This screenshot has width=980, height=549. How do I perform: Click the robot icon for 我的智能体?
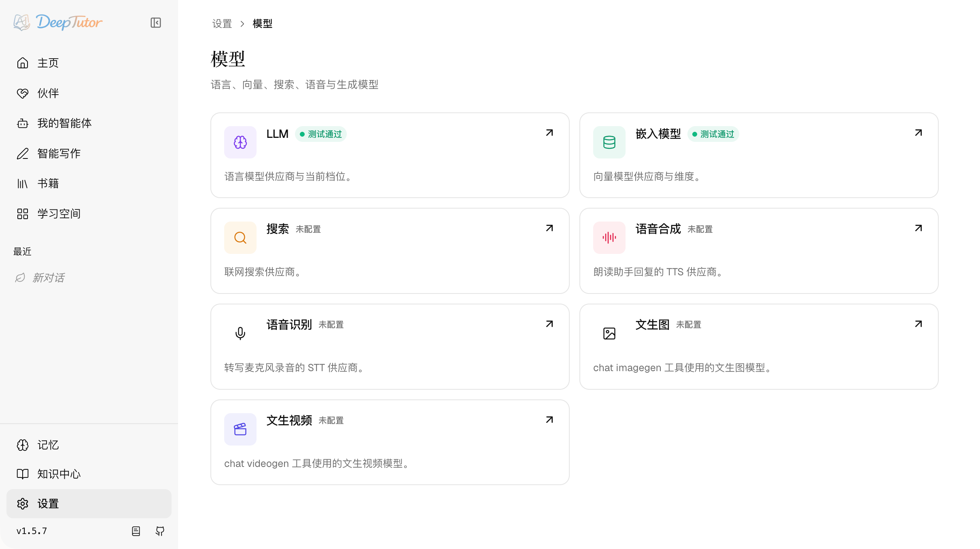tap(23, 123)
